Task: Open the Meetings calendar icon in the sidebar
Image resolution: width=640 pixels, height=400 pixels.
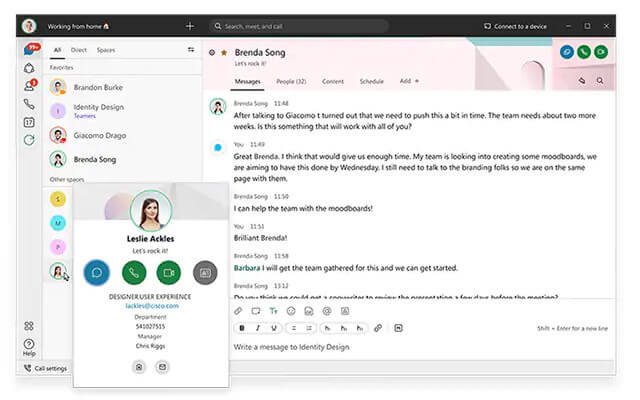Action: tap(29, 122)
